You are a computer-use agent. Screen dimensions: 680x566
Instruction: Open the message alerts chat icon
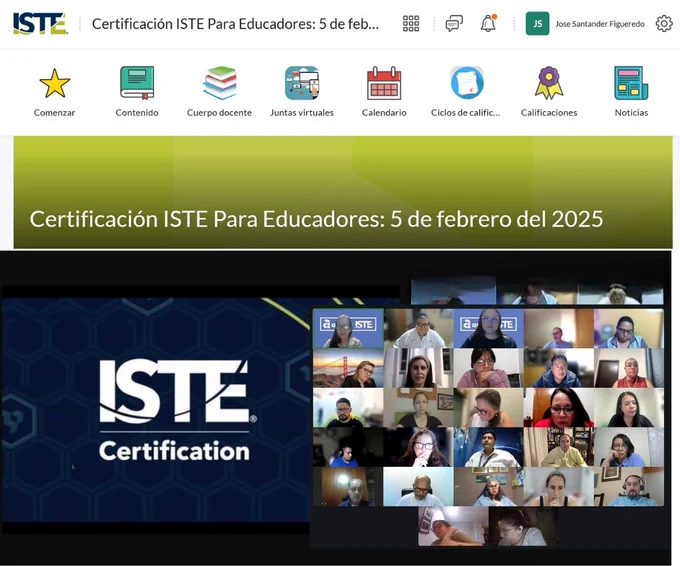point(454,23)
